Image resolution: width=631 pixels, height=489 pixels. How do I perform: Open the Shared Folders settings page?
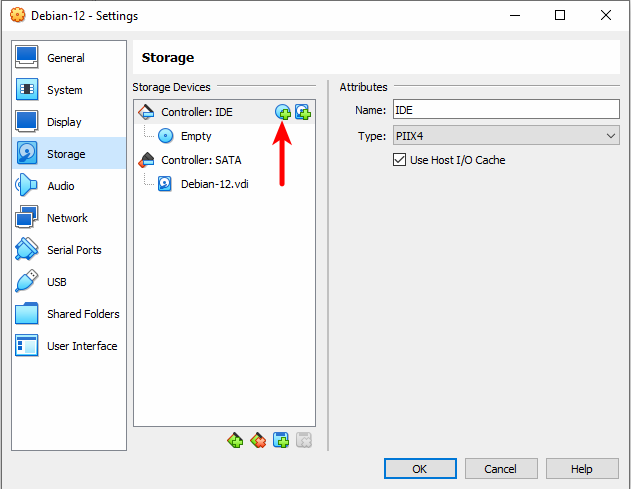[82, 314]
